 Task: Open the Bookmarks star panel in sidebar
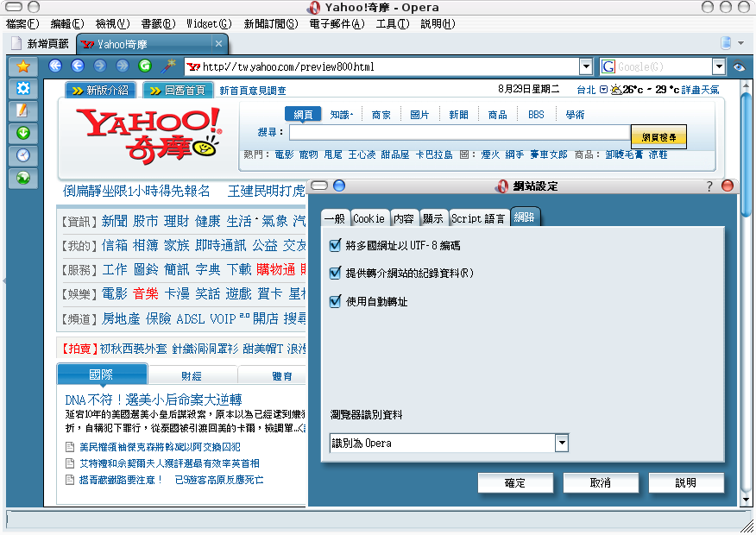click(x=22, y=66)
